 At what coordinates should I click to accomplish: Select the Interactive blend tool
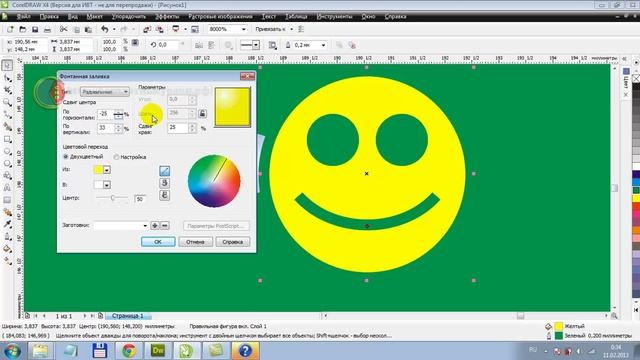coord(7,212)
